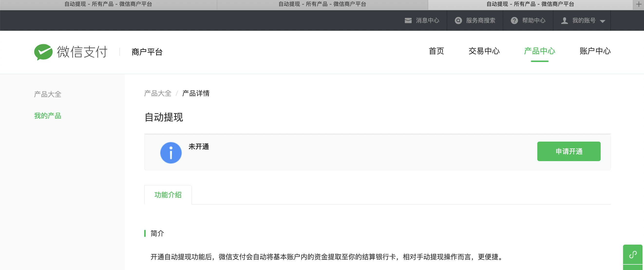
Task: Open 账户中心 navigation item
Action: (595, 51)
